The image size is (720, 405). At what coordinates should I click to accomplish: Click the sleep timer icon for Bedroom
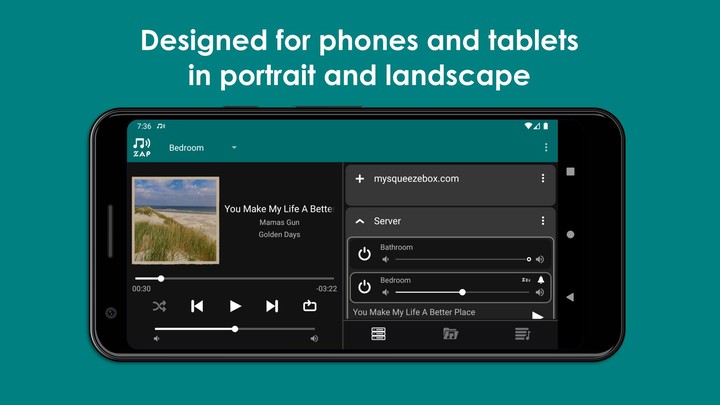point(526,280)
